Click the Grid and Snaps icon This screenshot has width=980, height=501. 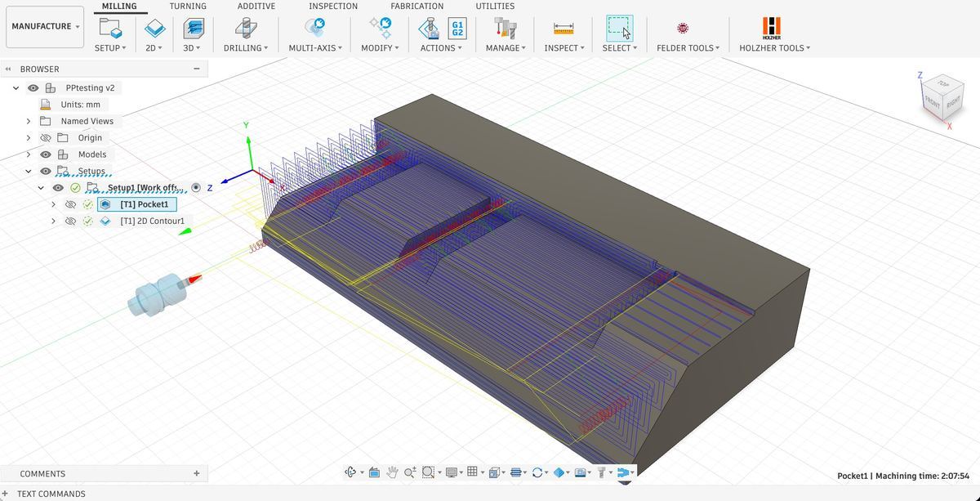(x=472, y=472)
